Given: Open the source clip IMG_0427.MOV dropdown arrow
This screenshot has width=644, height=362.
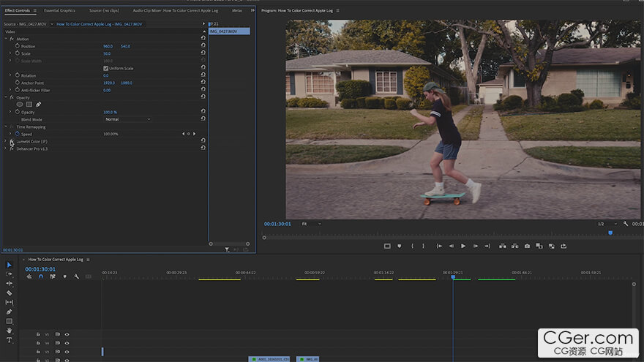Looking at the screenshot, I should pos(52,24).
